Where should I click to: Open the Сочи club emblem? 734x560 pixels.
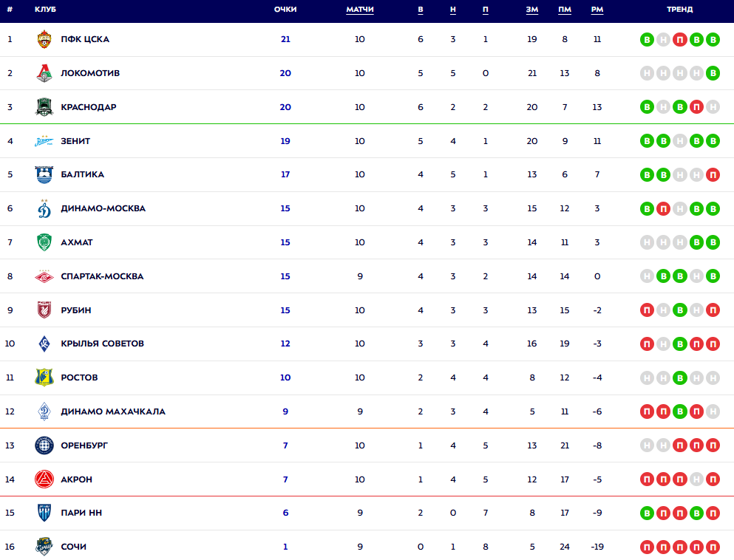tap(44, 547)
